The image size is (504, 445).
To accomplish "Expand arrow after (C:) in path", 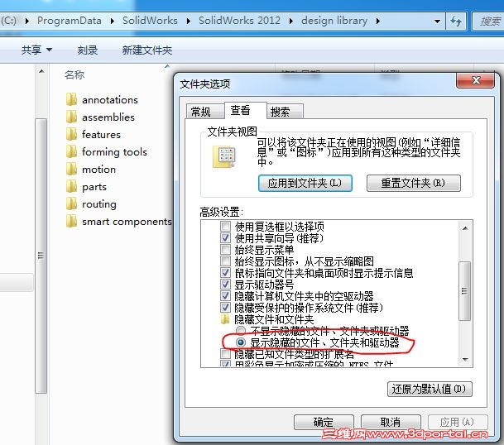I will pyautogui.click(x=27, y=22).
